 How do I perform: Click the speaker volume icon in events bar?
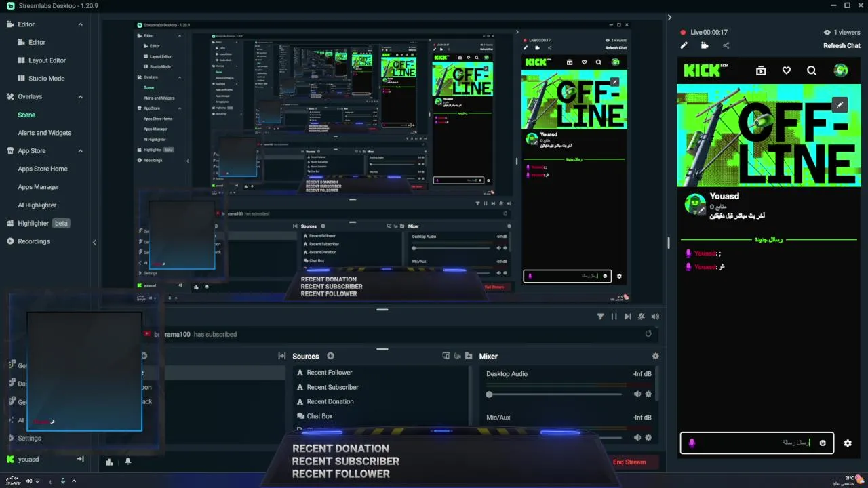pos(655,317)
